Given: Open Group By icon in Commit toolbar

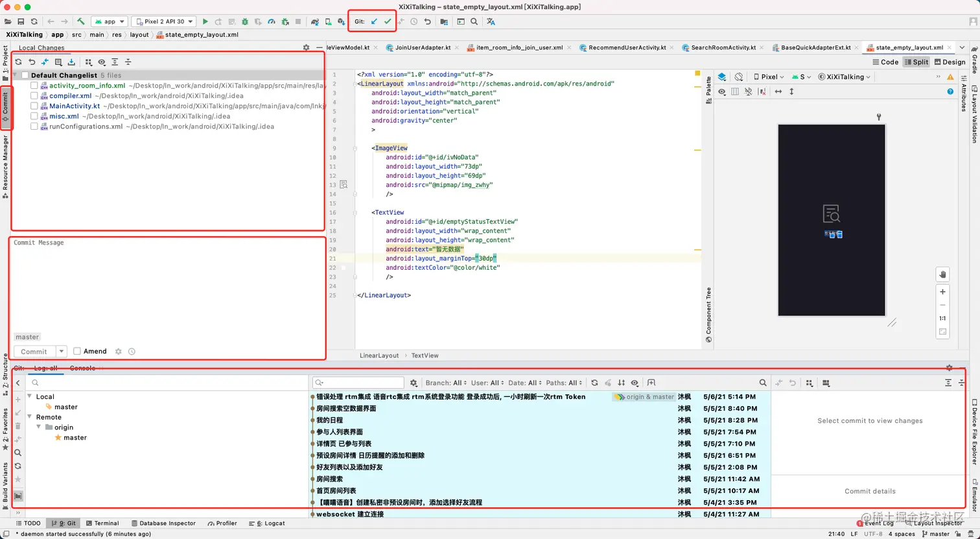Looking at the screenshot, I should pos(88,62).
